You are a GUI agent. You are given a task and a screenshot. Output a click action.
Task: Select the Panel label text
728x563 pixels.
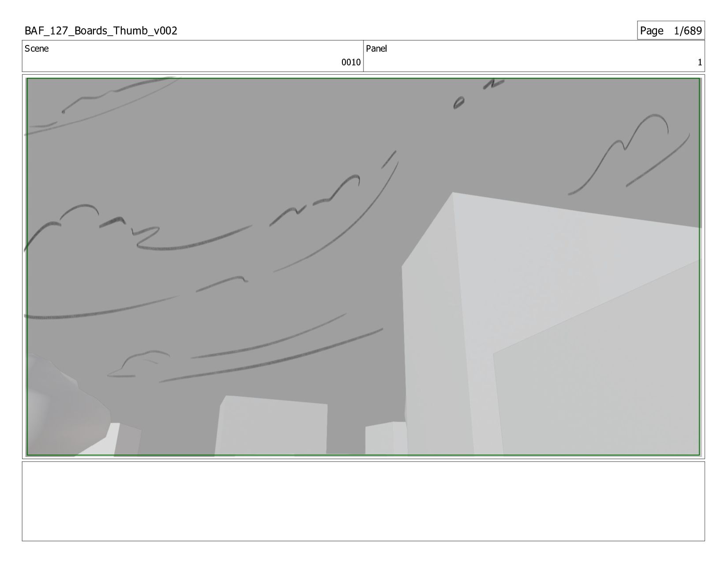[x=376, y=49]
